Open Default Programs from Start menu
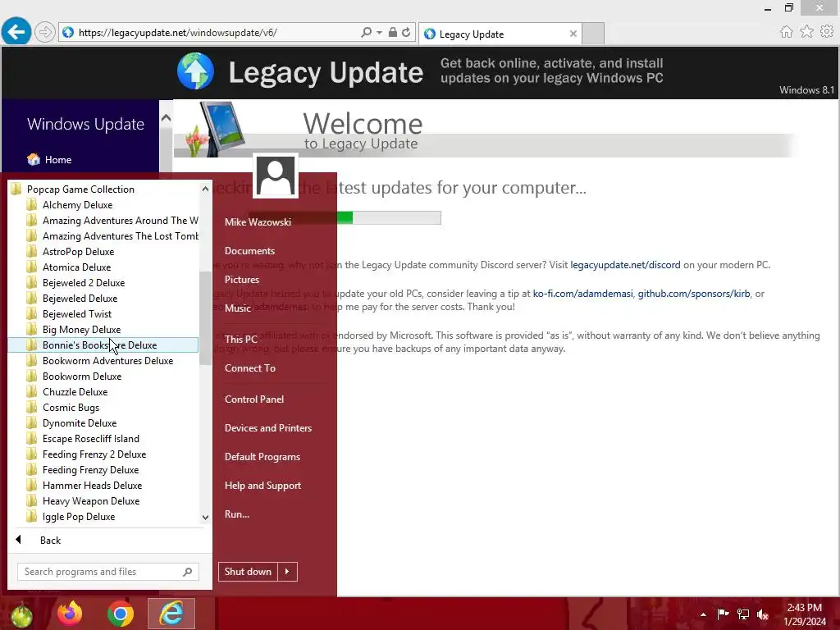This screenshot has width=840, height=630. [x=262, y=457]
